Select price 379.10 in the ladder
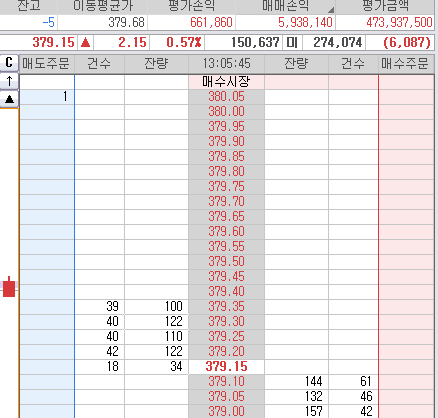This screenshot has height=418, width=438. coord(226,382)
